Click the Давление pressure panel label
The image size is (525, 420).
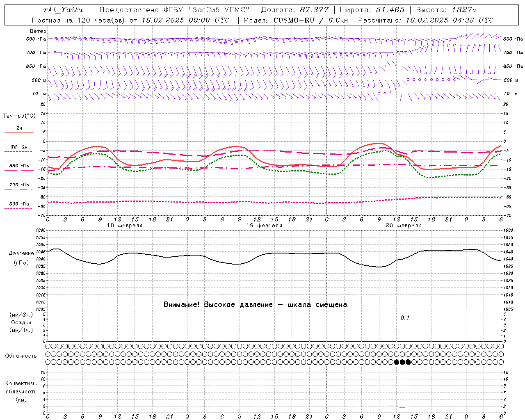coord(21,253)
